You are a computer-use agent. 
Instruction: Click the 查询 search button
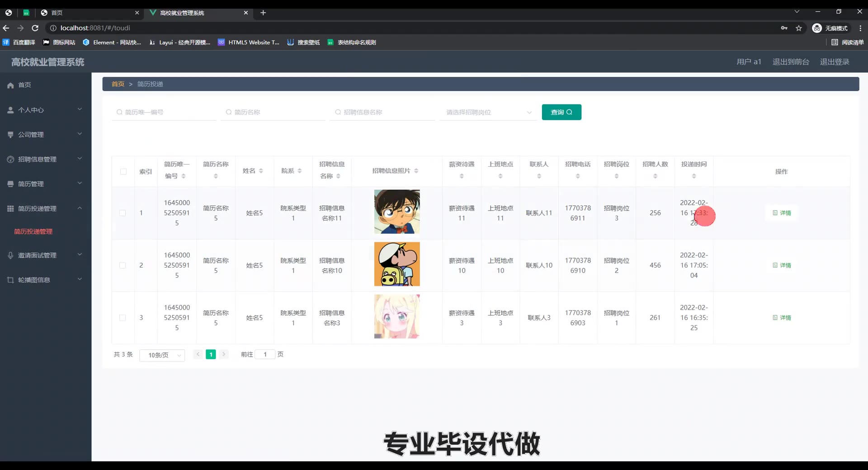click(561, 112)
